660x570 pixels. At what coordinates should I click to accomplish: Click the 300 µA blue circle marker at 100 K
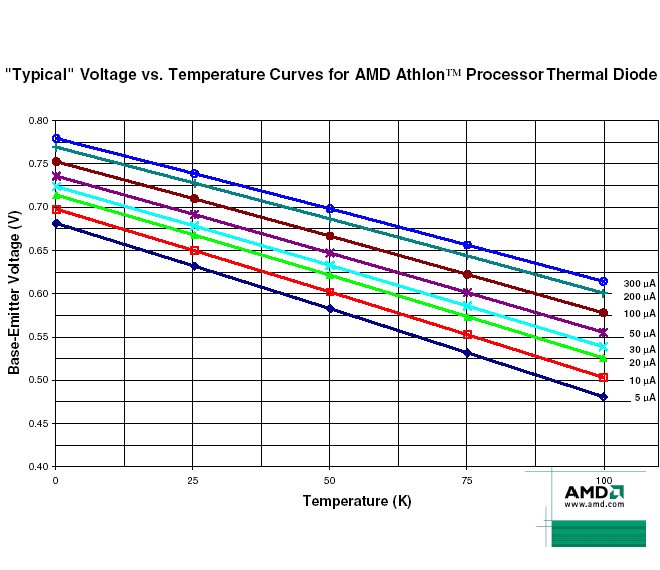tap(603, 281)
